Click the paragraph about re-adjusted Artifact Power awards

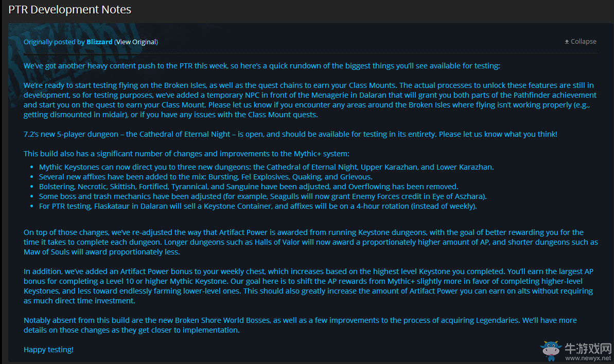tap(309, 242)
